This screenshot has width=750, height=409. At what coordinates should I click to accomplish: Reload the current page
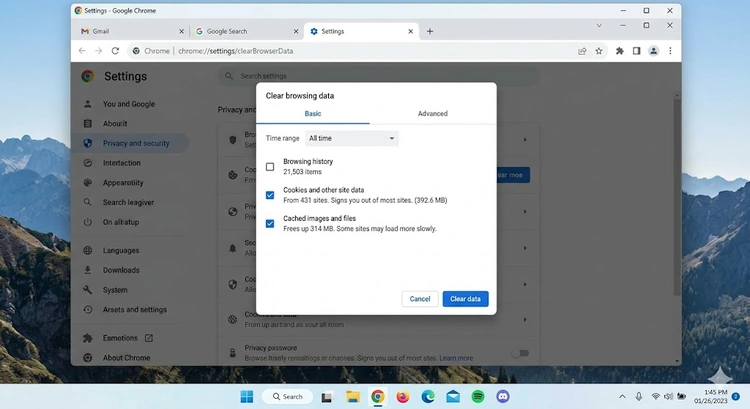click(115, 51)
